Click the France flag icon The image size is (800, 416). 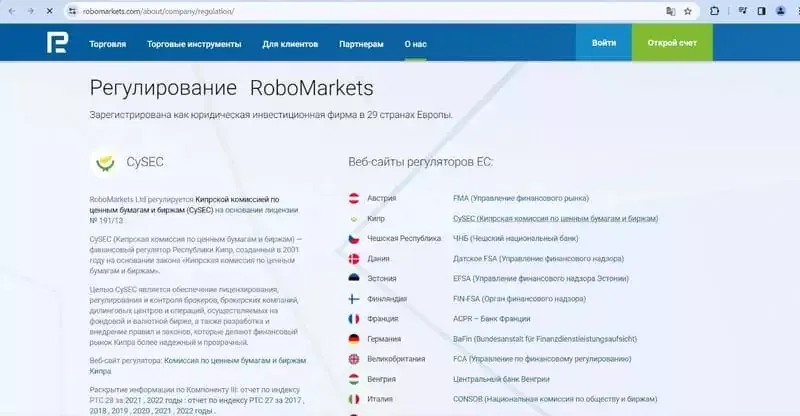[354, 319]
